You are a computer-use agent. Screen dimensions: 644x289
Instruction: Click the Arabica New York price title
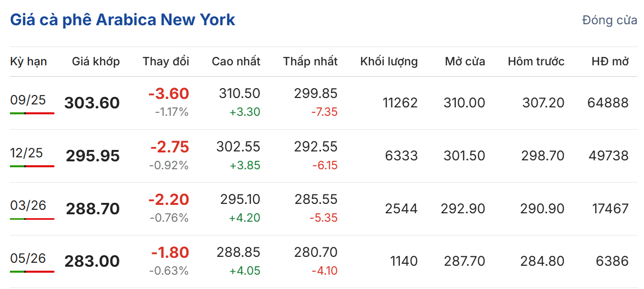point(122,20)
